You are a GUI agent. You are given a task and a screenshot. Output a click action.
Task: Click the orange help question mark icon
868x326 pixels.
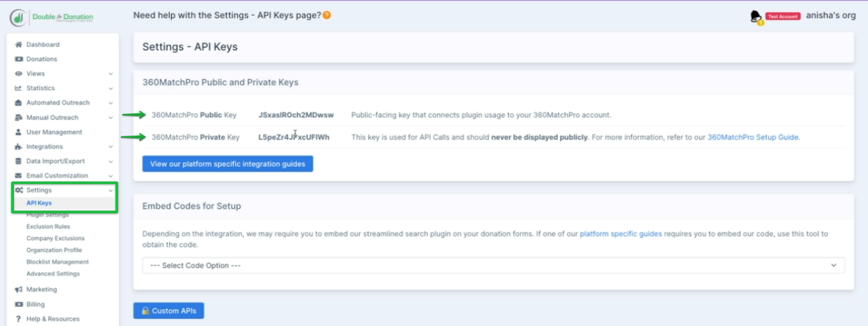click(x=327, y=15)
